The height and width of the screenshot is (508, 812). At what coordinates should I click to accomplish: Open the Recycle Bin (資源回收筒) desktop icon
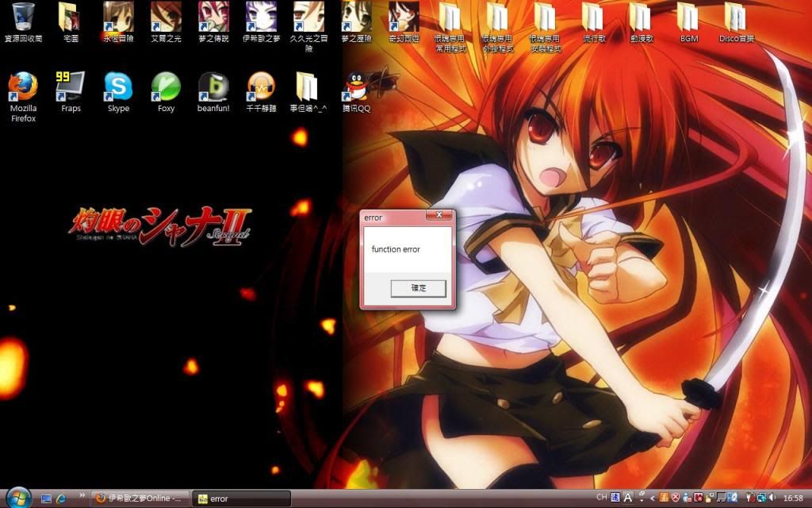[x=23, y=21]
